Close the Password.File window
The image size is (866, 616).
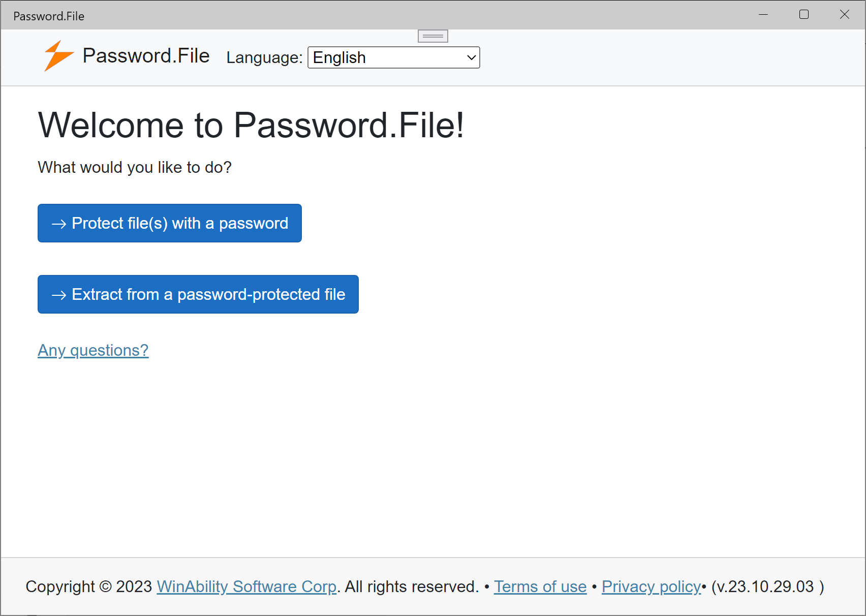point(845,15)
